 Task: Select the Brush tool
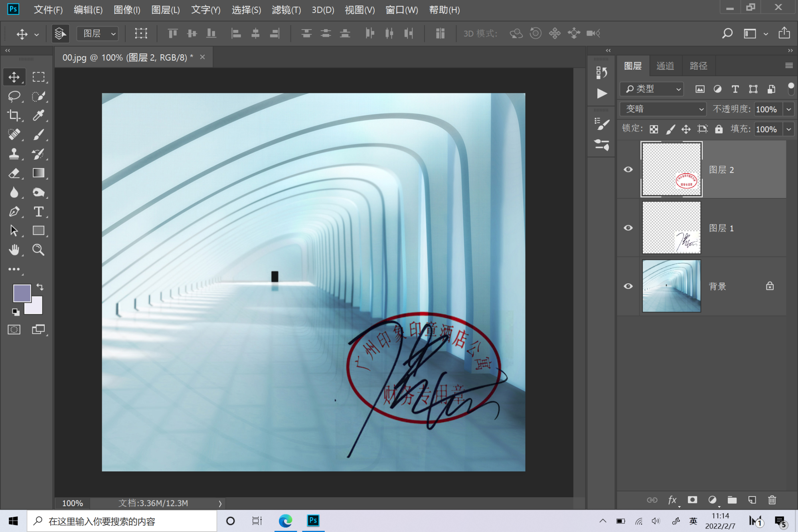pyautogui.click(x=38, y=134)
